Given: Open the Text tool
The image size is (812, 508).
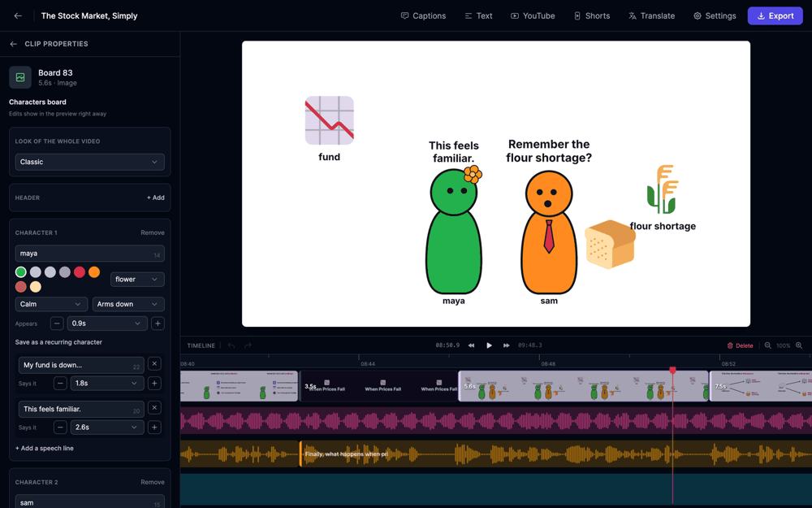Looking at the screenshot, I should (478, 15).
